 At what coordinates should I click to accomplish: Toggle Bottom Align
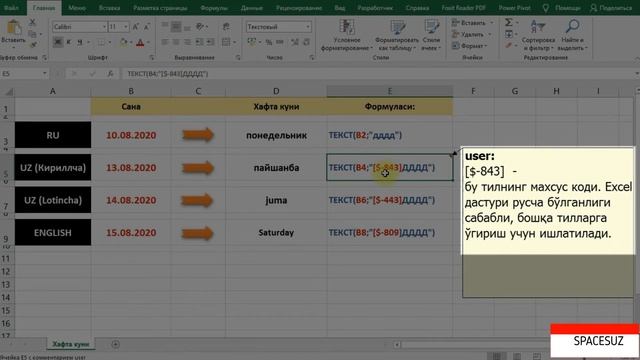click(187, 27)
